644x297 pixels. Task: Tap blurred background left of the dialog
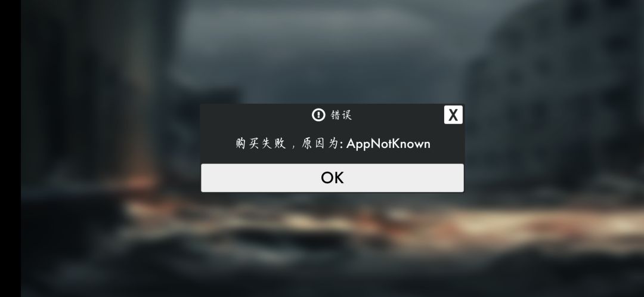pyautogui.click(x=111, y=148)
